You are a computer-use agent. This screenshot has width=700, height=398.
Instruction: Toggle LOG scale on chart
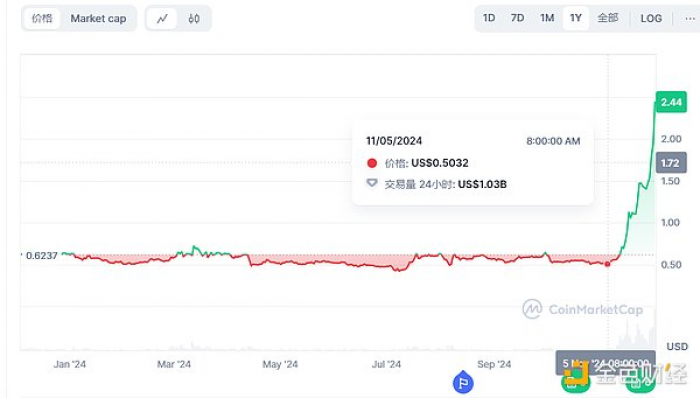coord(651,18)
